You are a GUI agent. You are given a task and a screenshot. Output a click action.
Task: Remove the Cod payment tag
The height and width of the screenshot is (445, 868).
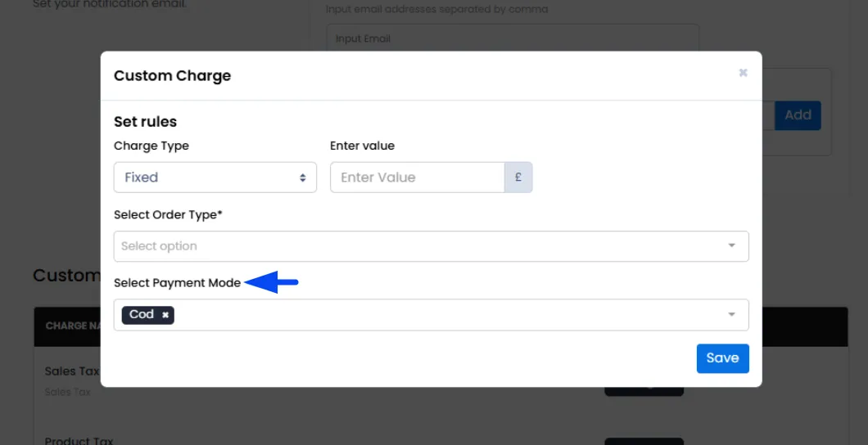coord(165,315)
